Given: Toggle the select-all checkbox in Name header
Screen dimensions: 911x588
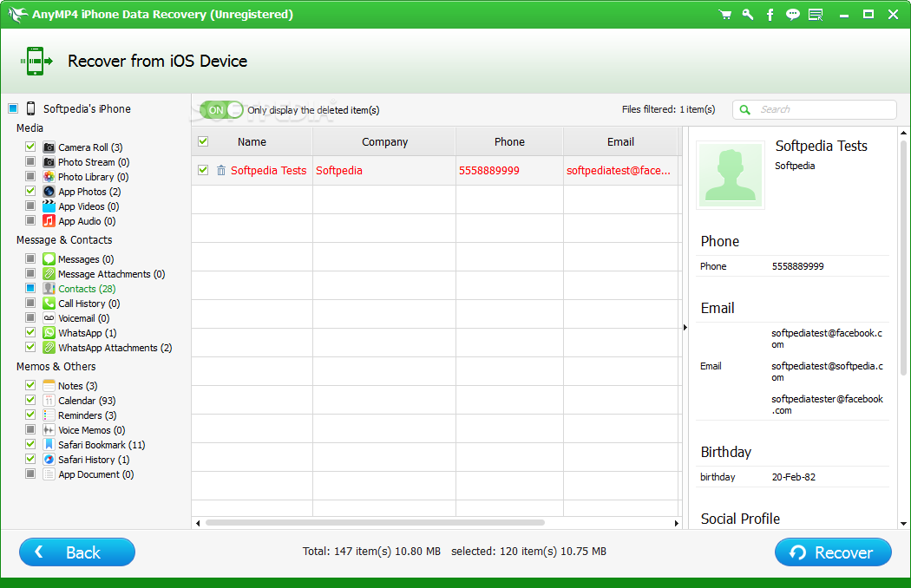Looking at the screenshot, I should pyautogui.click(x=203, y=141).
